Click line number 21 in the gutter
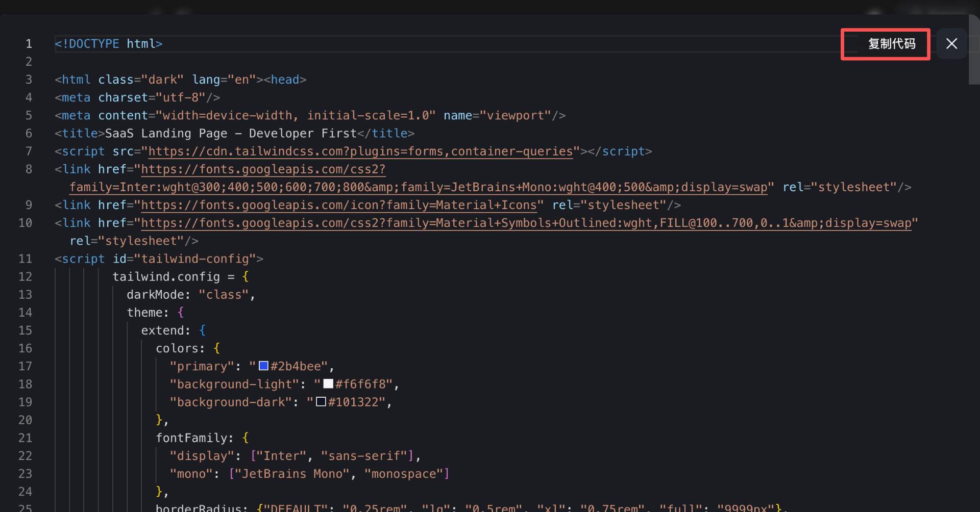This screenshot has height=512, width=980. 26,438
